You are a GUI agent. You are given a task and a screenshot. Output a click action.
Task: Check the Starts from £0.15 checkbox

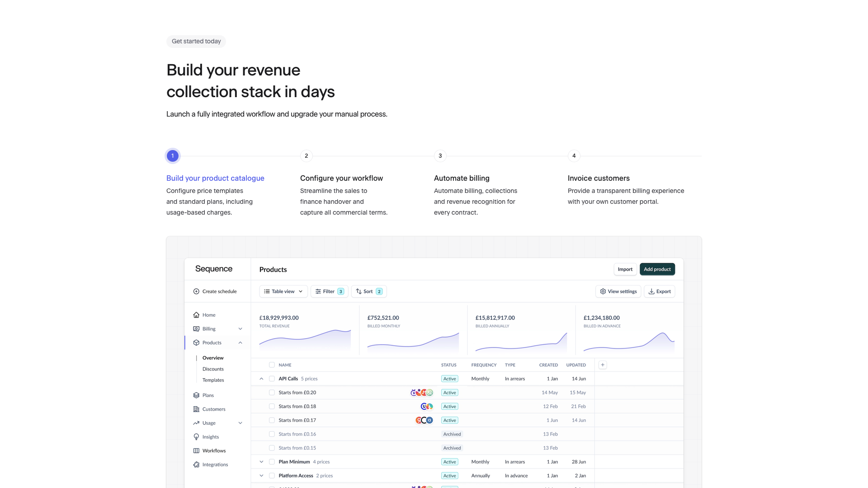point(272,448)
